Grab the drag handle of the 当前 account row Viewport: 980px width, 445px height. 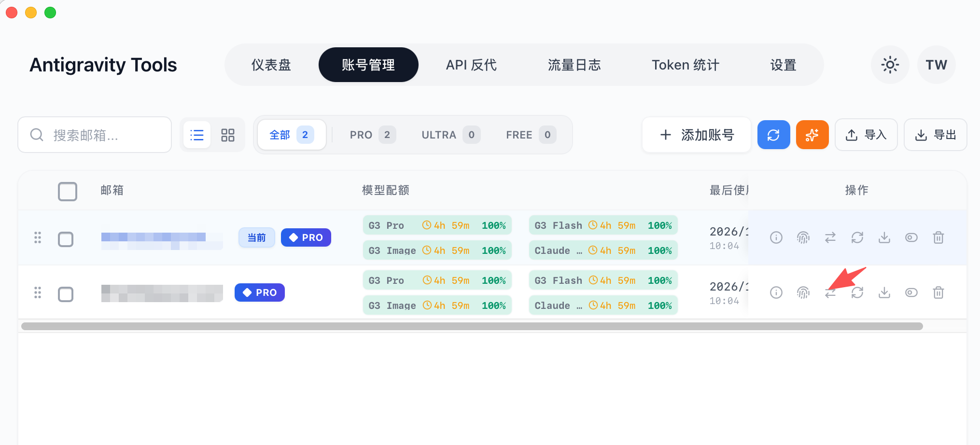(38, 237)
